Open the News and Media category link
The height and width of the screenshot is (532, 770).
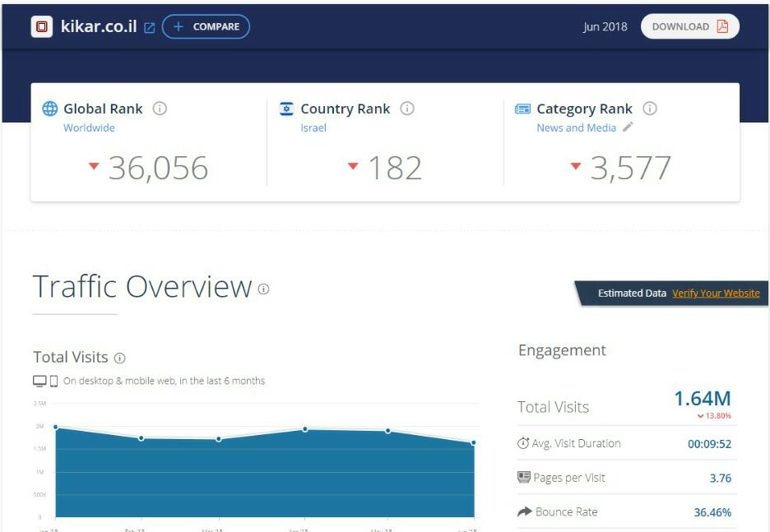576,127
